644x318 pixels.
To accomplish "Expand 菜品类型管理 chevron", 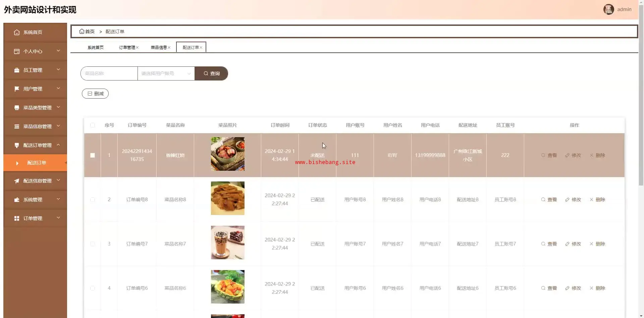I will coord(58,107).
